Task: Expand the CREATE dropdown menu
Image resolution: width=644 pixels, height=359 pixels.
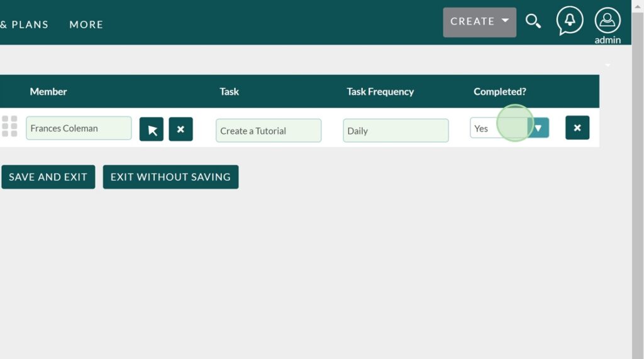Action: (479, 22)
